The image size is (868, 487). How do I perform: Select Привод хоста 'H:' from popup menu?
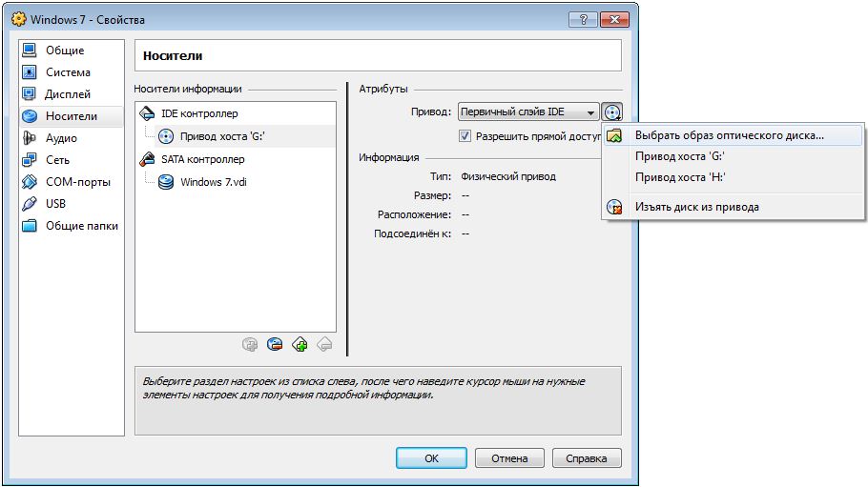[x=733, y=177]
